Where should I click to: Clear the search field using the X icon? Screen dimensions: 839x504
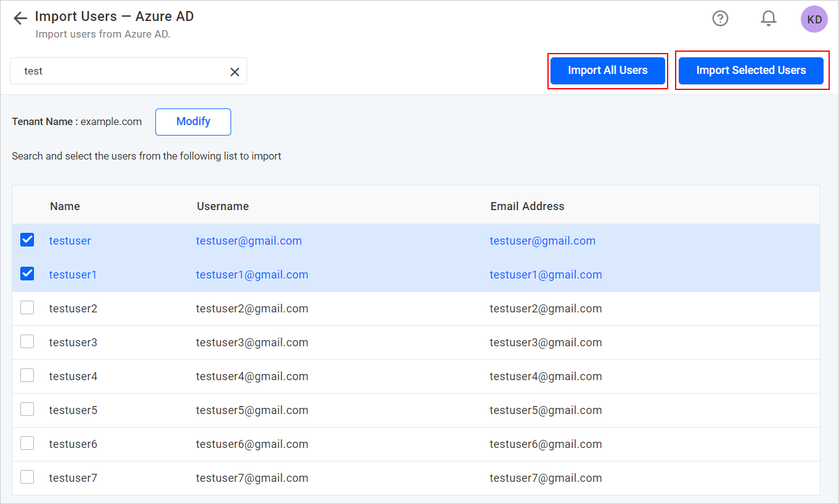(x=234, y=71)
